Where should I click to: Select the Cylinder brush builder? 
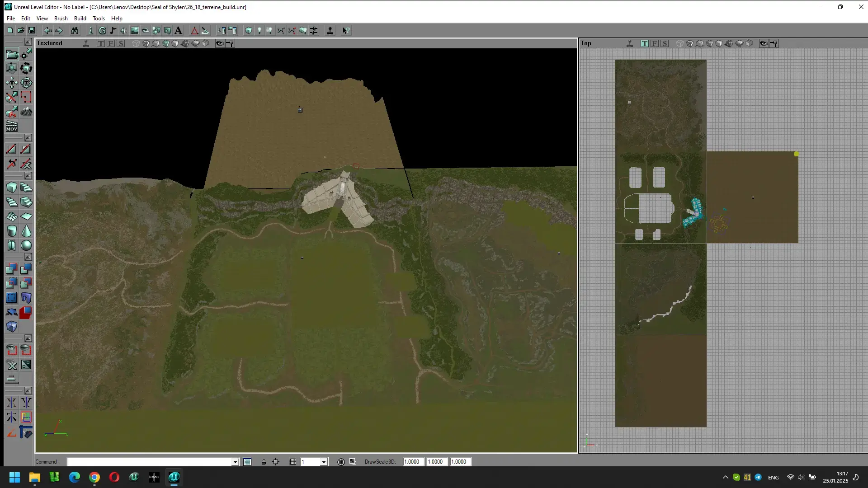[12, 231]
